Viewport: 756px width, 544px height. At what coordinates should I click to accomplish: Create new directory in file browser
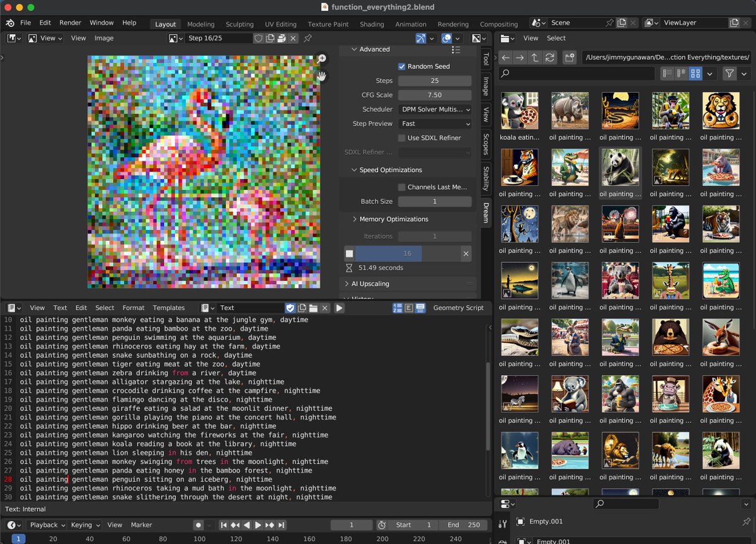click(x=570, y=57)
